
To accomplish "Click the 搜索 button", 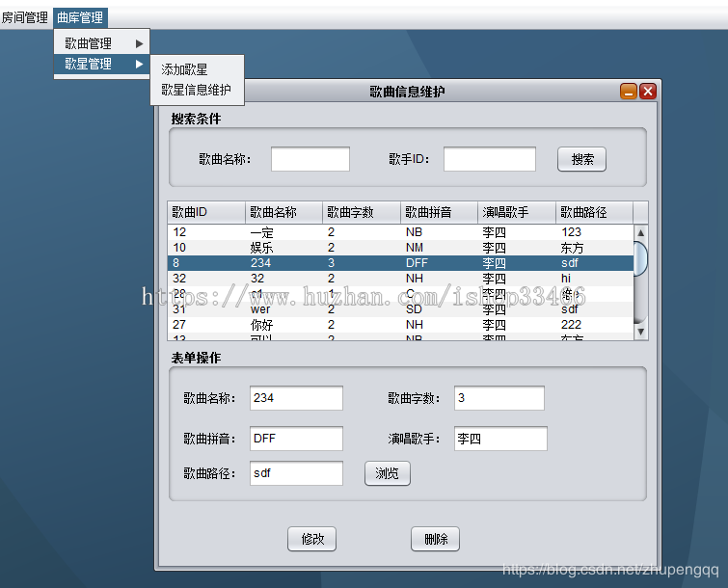I will point(581,159).
